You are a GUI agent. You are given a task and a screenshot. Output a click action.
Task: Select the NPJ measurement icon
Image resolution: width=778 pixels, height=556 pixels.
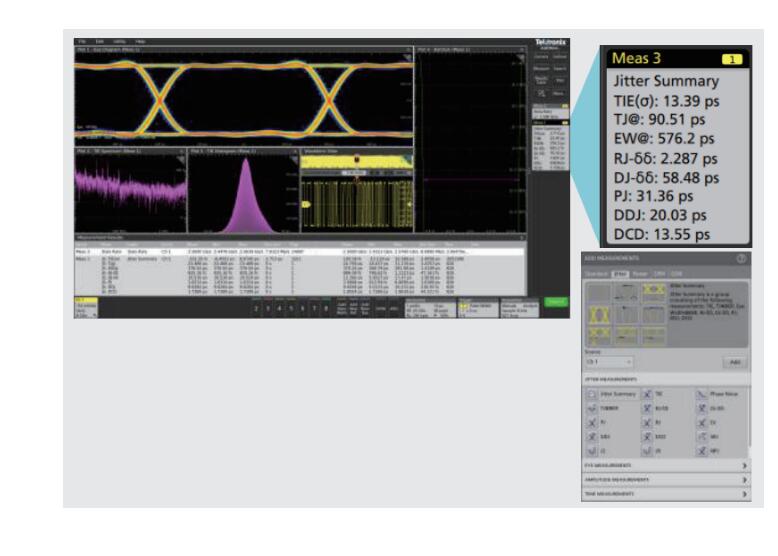pos(702,451)
